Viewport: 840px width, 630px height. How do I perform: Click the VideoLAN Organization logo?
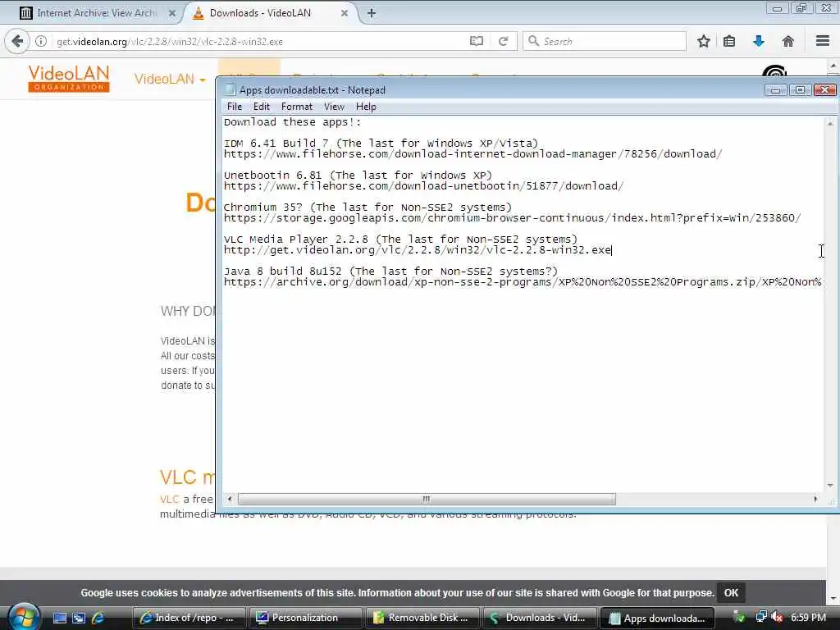coord(69,78)
